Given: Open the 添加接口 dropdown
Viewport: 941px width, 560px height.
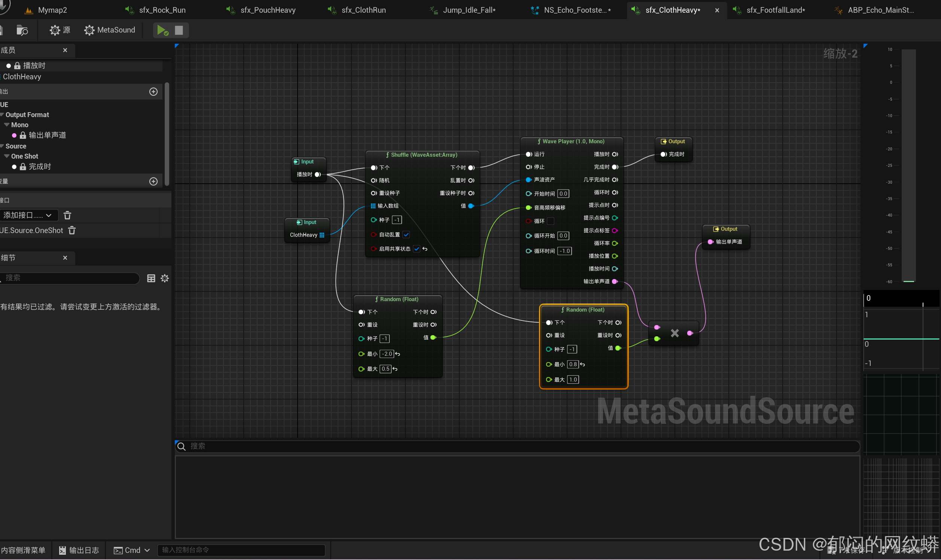Looking at the screenshot, I should click(28, 215).
